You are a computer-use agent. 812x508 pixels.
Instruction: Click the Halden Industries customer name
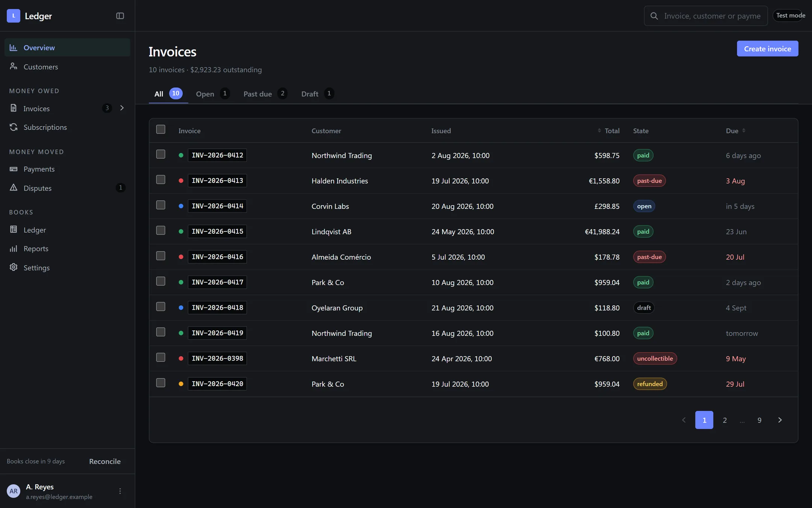pyautogui.click(x=339, y=181)
